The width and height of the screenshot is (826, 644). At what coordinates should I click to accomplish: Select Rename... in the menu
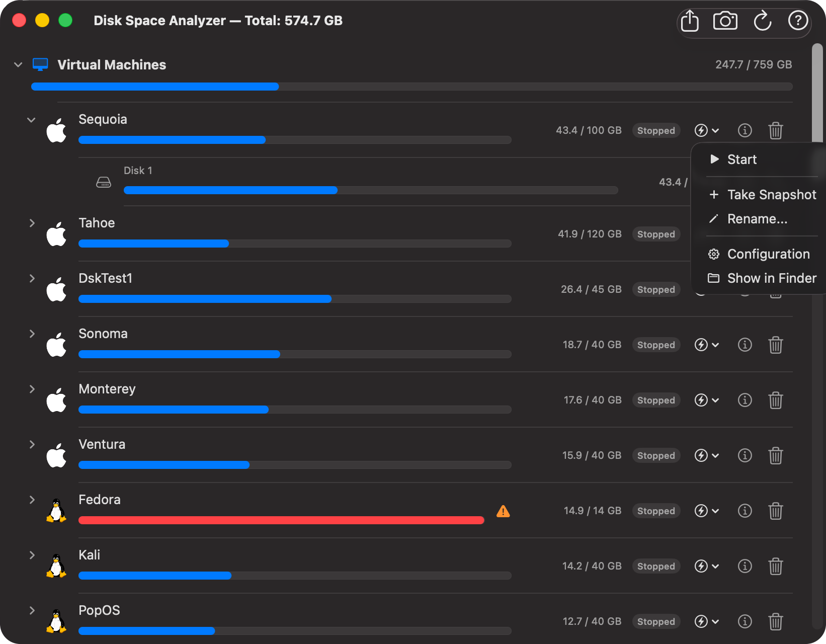tap(757, 219)
